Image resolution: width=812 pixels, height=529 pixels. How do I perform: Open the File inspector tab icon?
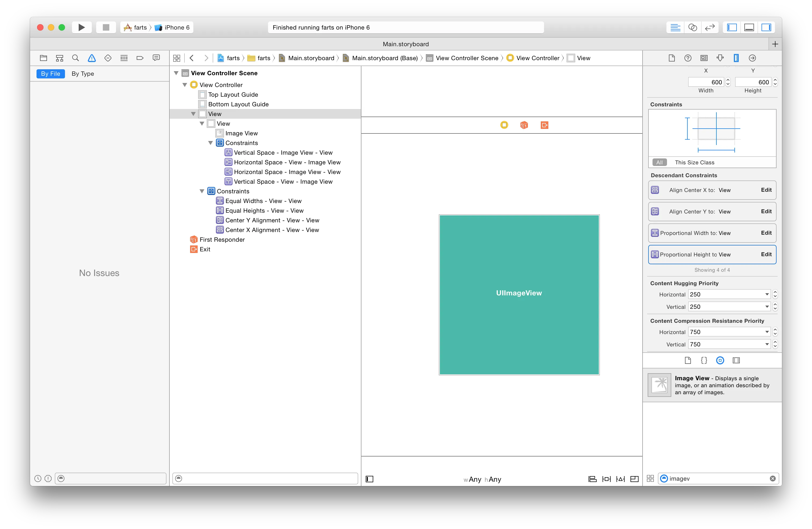coord(672,58)
